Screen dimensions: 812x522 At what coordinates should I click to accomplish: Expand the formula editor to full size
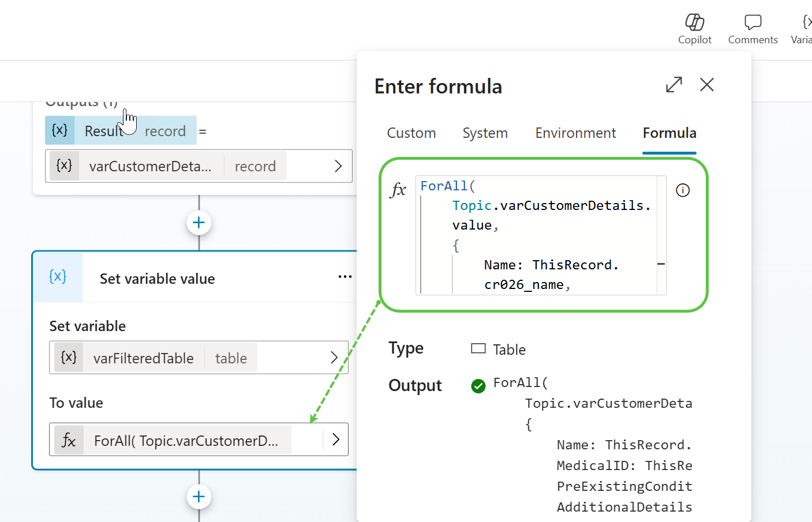673,85
